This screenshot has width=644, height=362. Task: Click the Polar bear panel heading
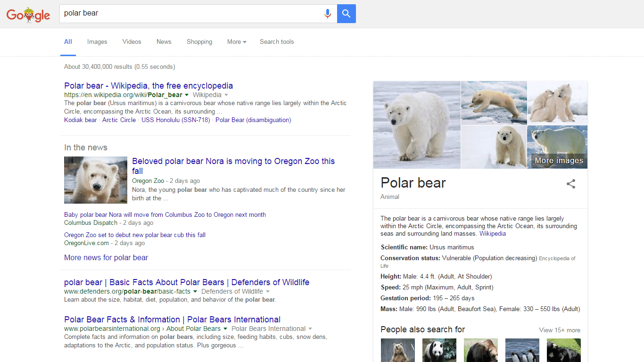413,183
